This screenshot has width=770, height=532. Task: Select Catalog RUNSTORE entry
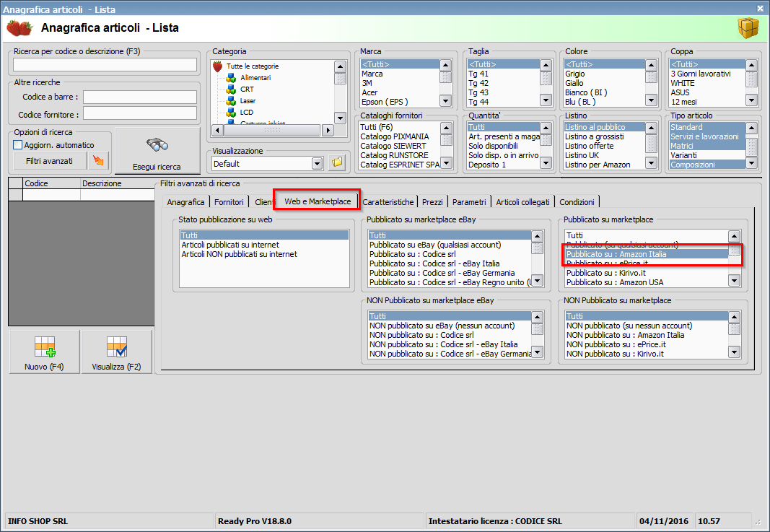(399, 155)
